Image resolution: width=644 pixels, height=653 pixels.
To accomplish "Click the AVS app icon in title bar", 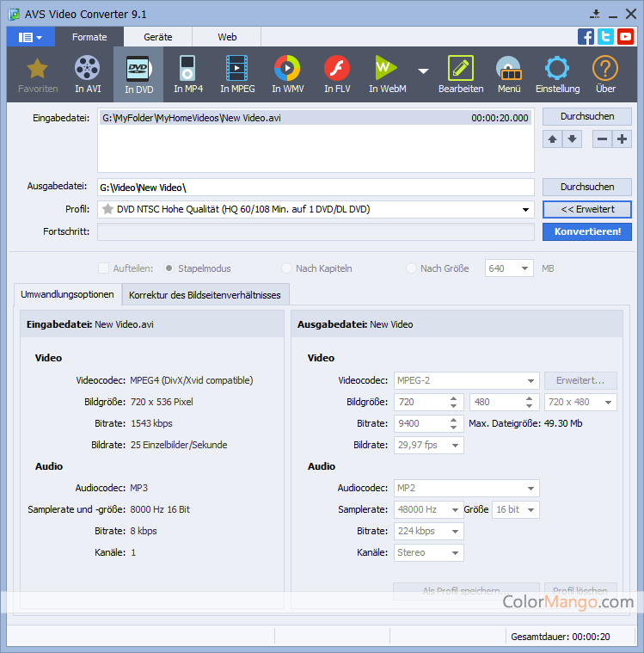I will (x=14, y=15).
